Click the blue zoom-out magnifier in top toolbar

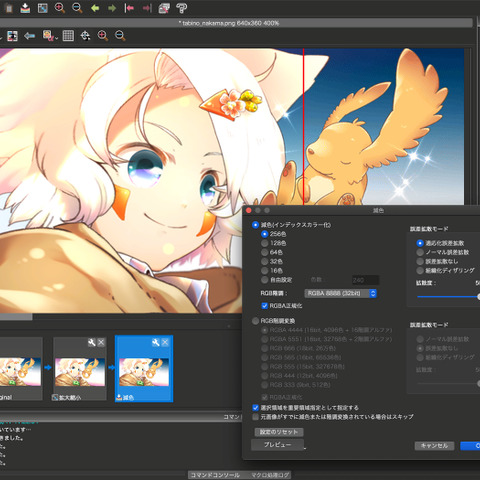[x=77, y=8]
